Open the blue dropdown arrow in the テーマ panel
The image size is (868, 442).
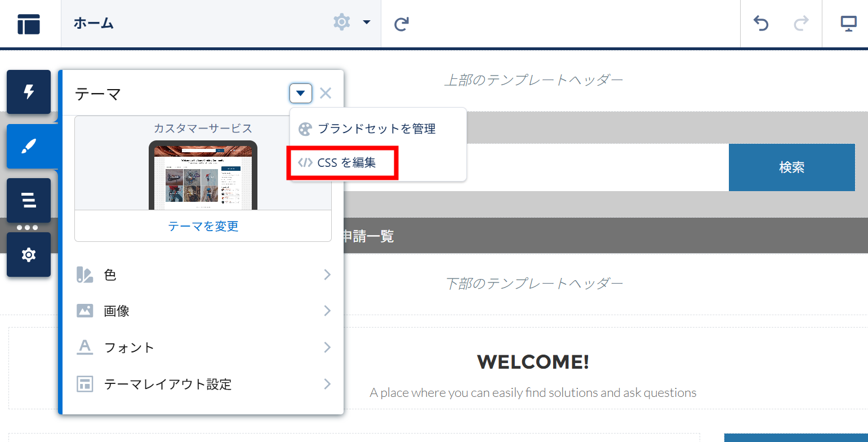(301, 93)
